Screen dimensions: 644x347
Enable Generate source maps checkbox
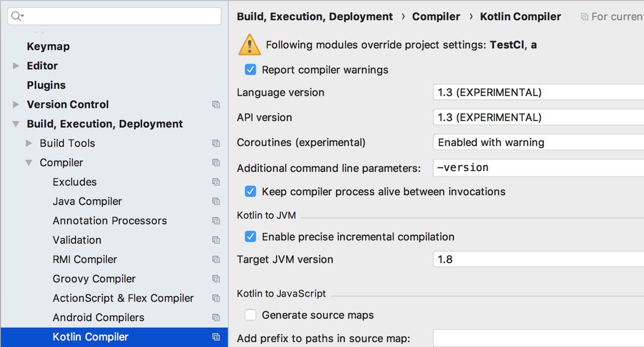click(x=251, y=315)
